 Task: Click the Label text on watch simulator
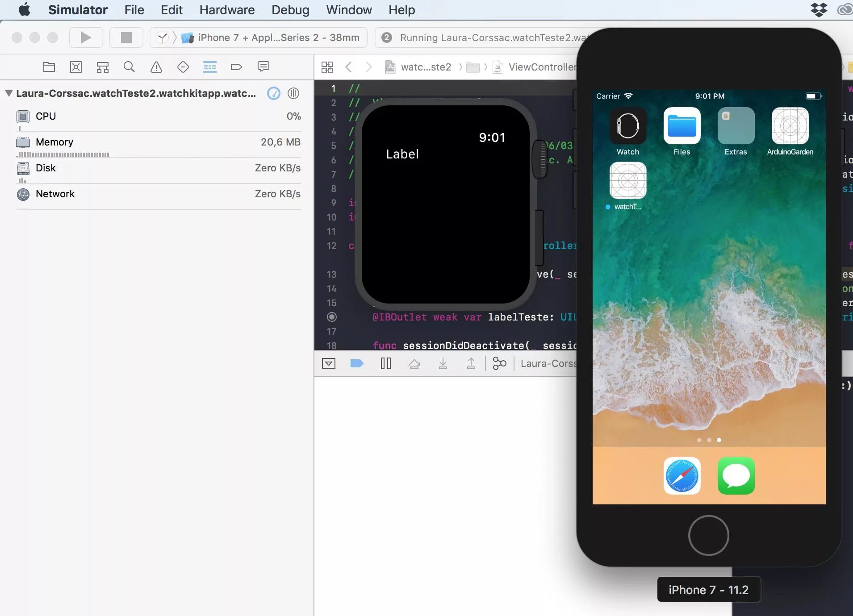point(402,154)
